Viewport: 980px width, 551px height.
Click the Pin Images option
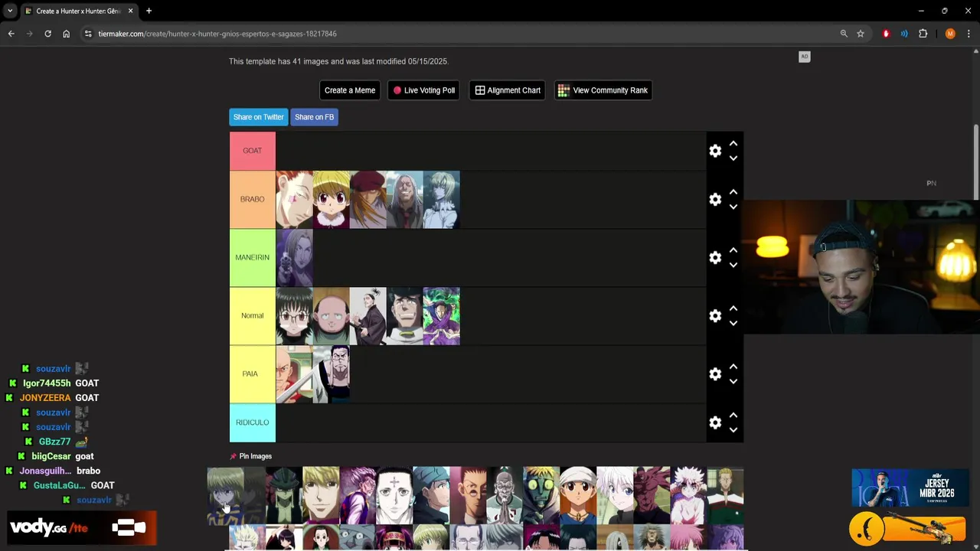click(251, 457)
